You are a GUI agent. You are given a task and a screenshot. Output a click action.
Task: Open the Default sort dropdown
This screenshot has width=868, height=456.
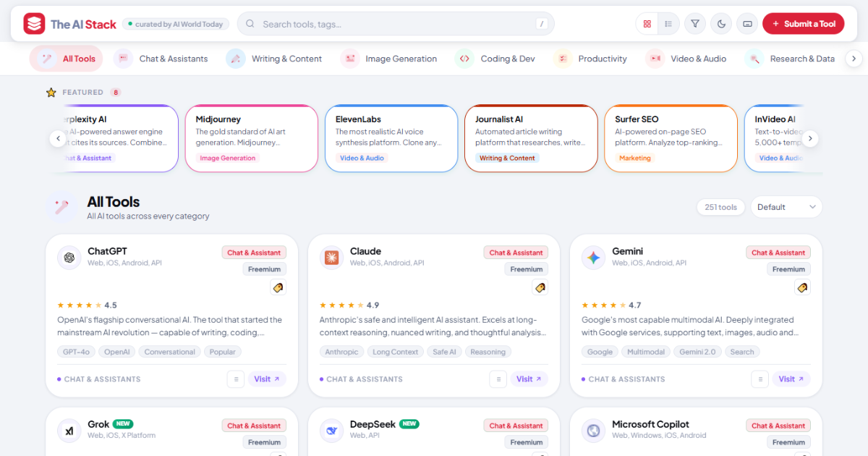786,207
